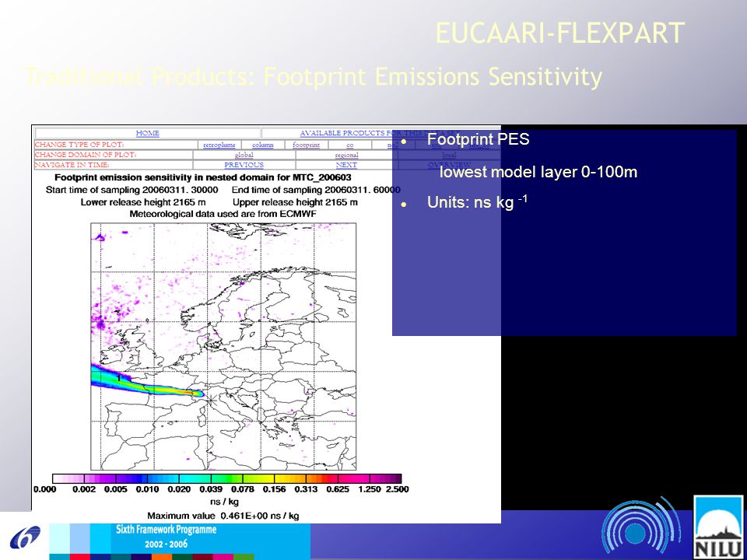Click 'CHANGE TYPE OF PLOT:' label
Viewport: 747px width, 560px height.
pyautogui.click(x=79, y=145)
